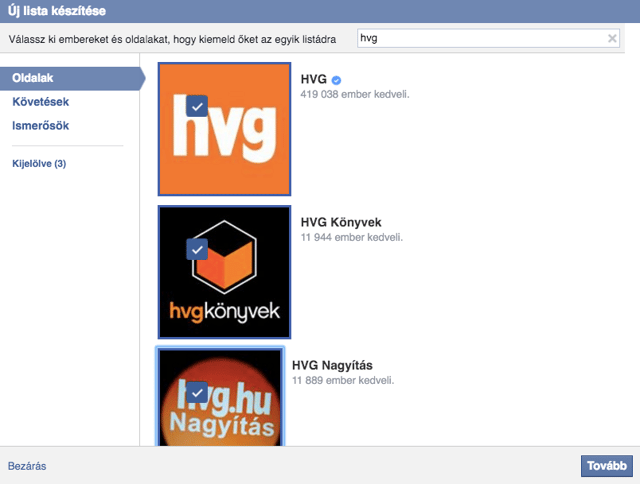This screenshot has height=484, width=640.
Task: Click the HVG page name
Action: [x=313, y=79]
